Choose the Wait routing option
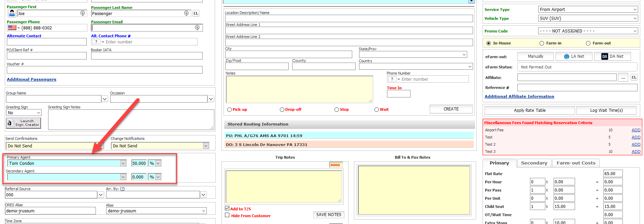Image resolution: width=644 pixels, height=224 pixels. coord(376,109)
